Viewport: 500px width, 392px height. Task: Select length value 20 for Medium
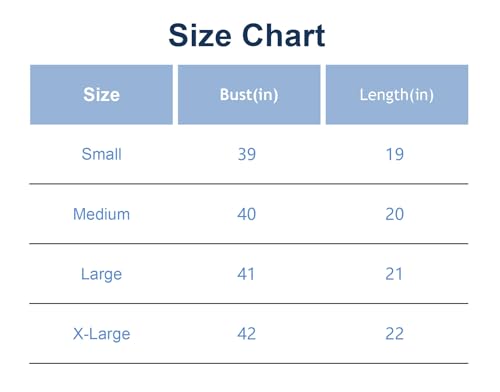[395, 214]
